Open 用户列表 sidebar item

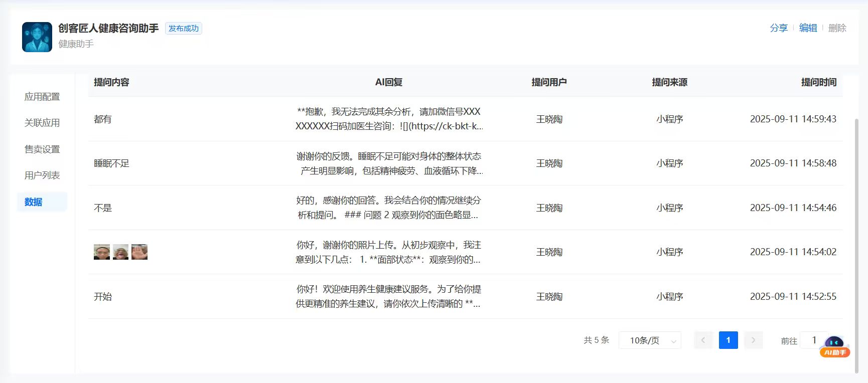pyautogui.click(x=42, y=175)
